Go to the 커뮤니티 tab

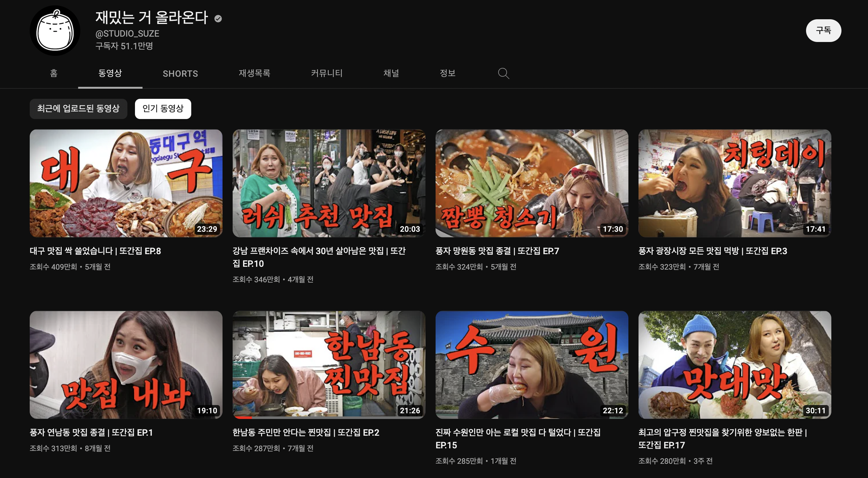click(x=327, y=73)
